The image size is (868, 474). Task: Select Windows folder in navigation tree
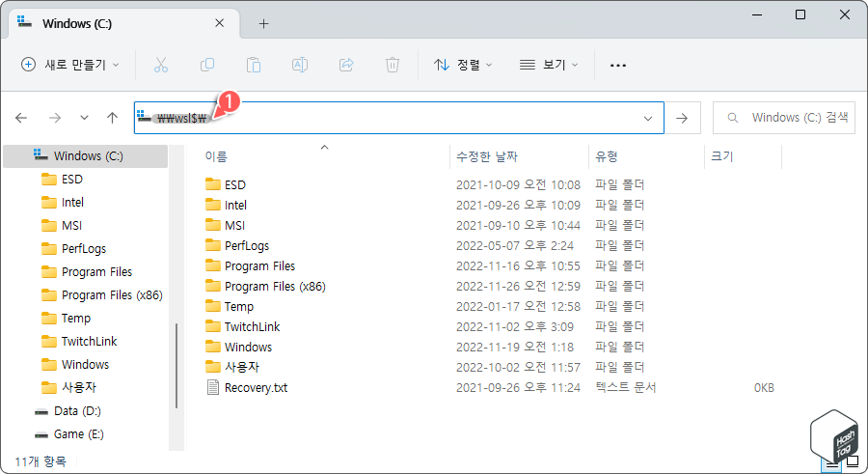pyautogui.click(x=85, y=364)
